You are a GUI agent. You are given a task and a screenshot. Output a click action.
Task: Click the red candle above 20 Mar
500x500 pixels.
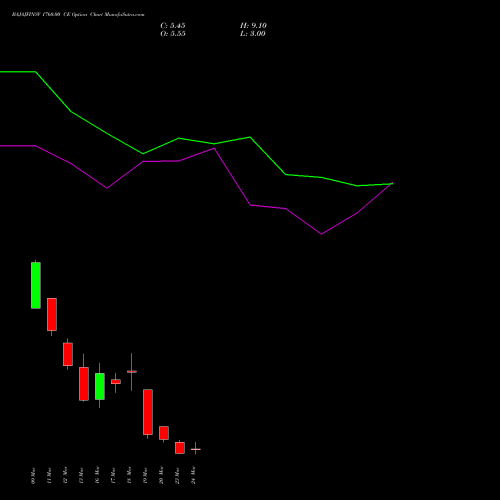pos(164,433)
